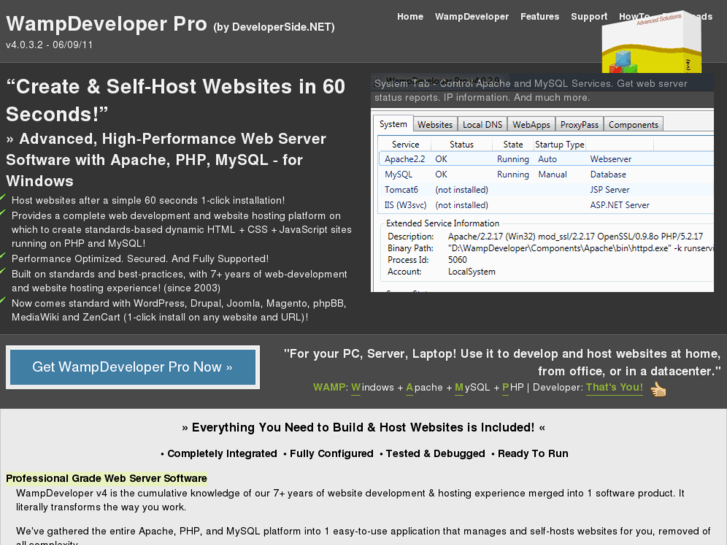The width and height of the screenshot is (727, 545).
Task: Switch to the Websites tab
Action: (x=435, y=124)
